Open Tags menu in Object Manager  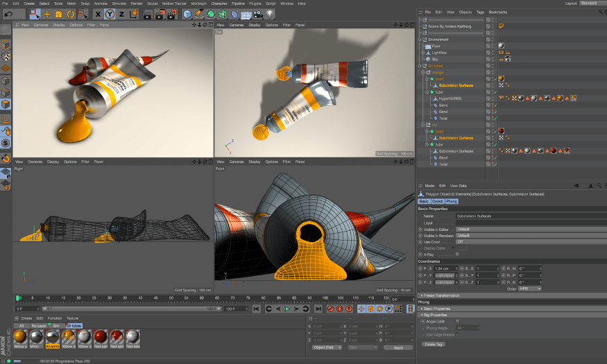click(x=480, y=12)
